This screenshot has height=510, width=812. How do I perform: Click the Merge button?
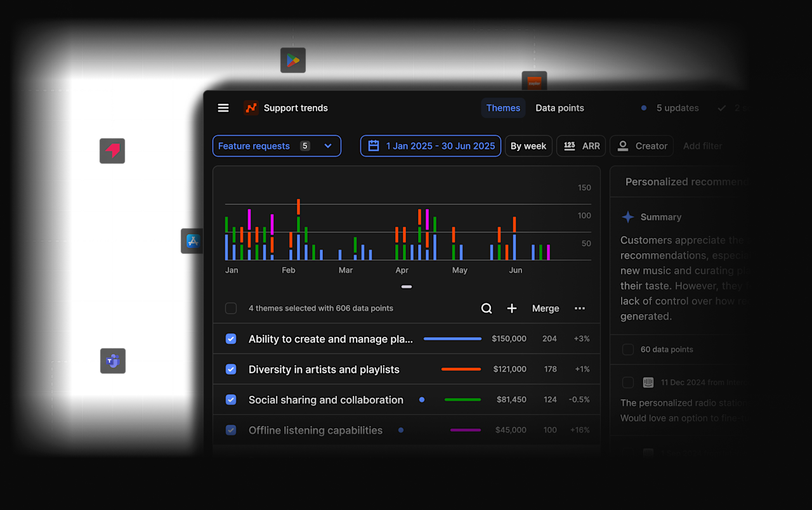click(x=546, y=308)
